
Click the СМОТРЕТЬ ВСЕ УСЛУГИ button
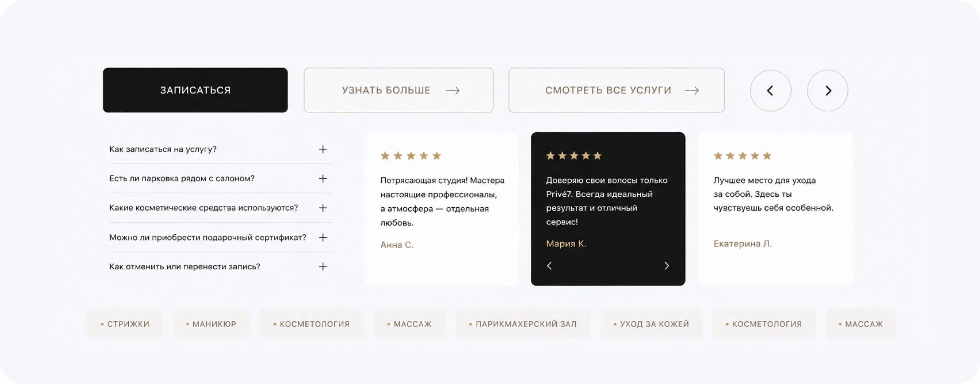(x=616, y=90)
